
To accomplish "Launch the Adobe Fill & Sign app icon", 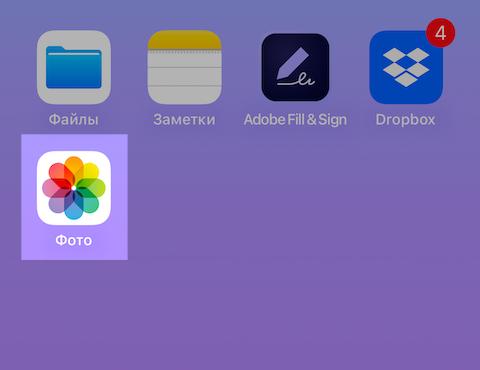I will point(295,67).
